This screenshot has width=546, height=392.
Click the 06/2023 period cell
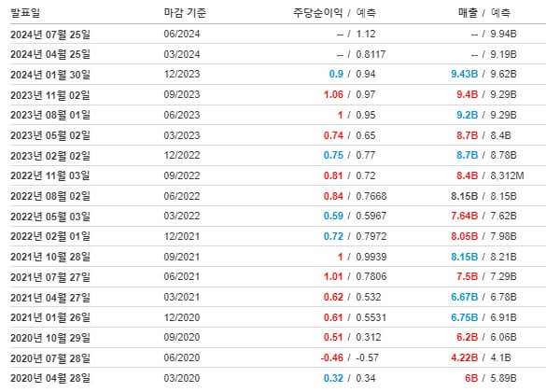182,115
